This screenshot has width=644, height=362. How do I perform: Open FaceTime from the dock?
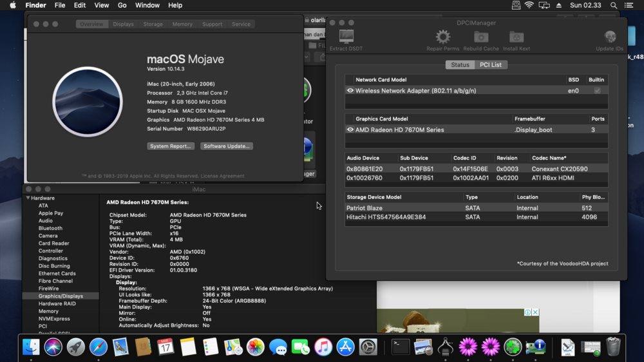click(x=301, y=347)
